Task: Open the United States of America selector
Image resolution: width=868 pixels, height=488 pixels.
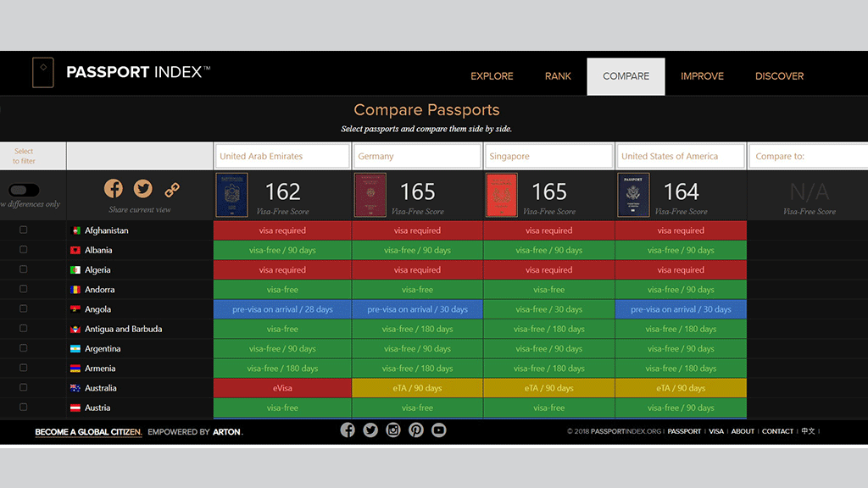Action: 681,157
